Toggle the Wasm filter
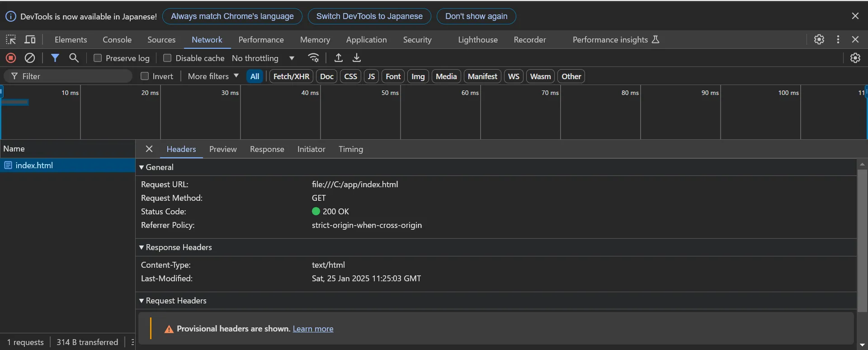Screen dimensions: 868x350 click(x=540, y=76)
